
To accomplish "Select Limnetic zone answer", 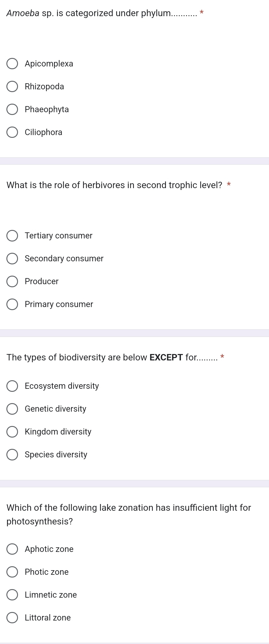I will [12, 595].
